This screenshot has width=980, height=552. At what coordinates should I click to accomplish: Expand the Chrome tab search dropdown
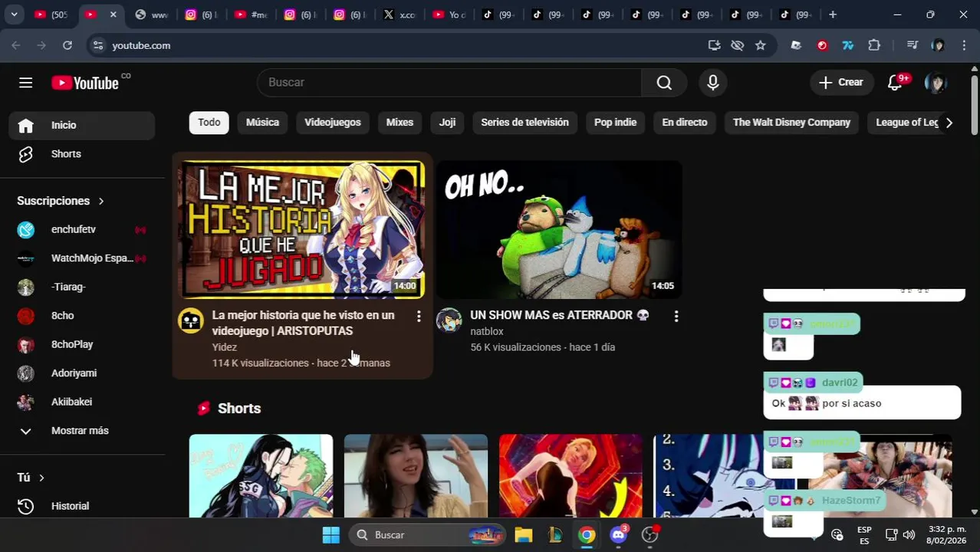click(14, 15)
